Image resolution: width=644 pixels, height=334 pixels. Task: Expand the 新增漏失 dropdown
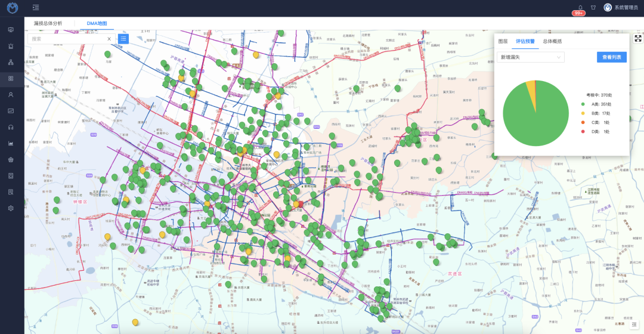tap(531, 57)
